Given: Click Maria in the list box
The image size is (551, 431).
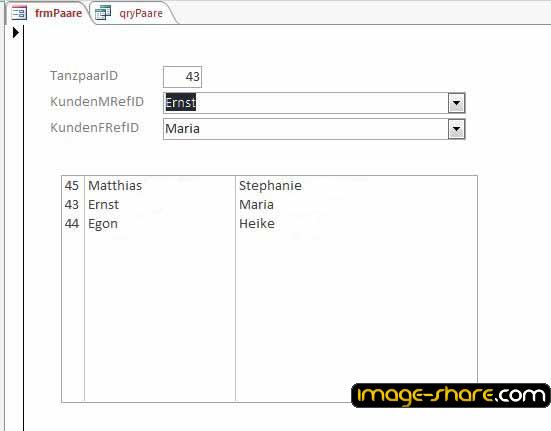Looking at the screenshot, I should click(x=256, y=204).
